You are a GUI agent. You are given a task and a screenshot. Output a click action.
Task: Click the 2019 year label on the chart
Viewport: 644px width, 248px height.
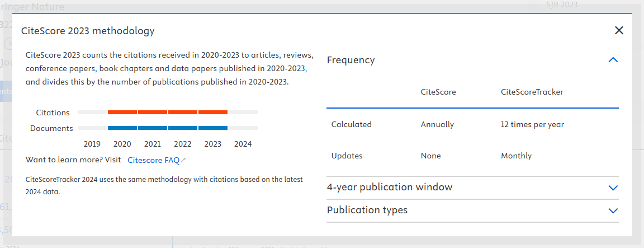pos(92,144)
